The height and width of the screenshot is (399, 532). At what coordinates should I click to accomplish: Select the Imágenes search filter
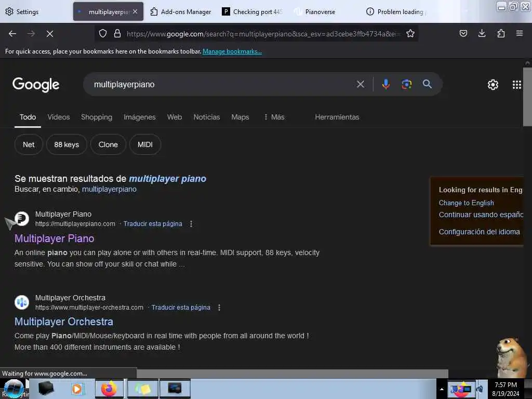click(x=139, y=117)
